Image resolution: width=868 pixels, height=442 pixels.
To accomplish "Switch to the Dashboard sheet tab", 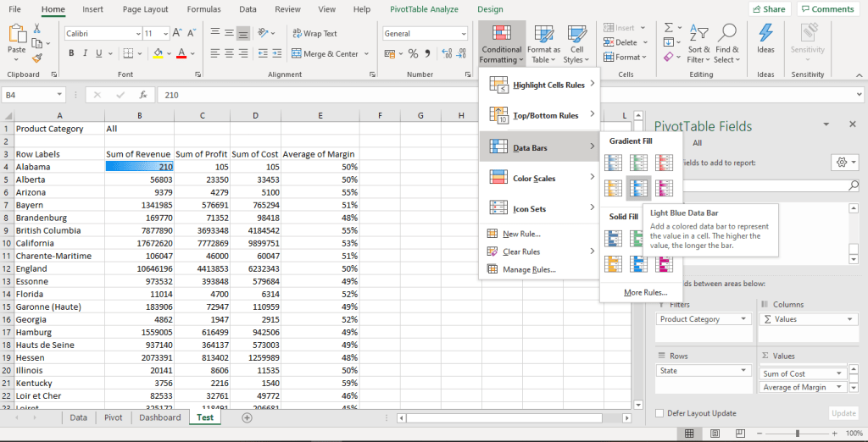I will pyautogui.click(x=160, y=417).
